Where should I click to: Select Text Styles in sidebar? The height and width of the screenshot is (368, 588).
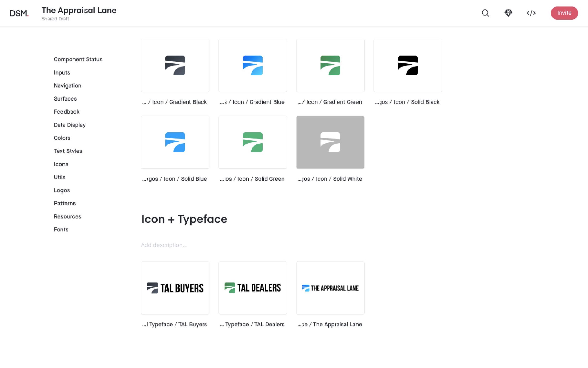click(x=68, y=151)
